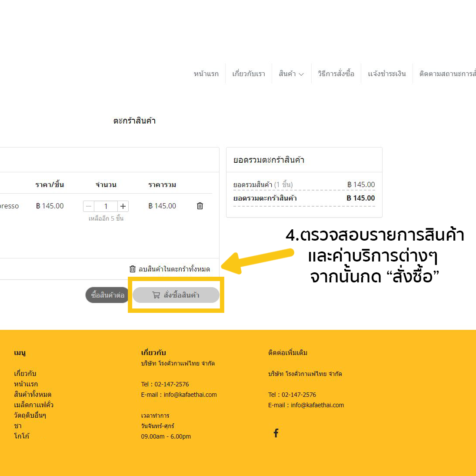Screen dimensions: 476x476
Task: Expand the สินค้า dropdown menu
Action: tap(291, 74)
